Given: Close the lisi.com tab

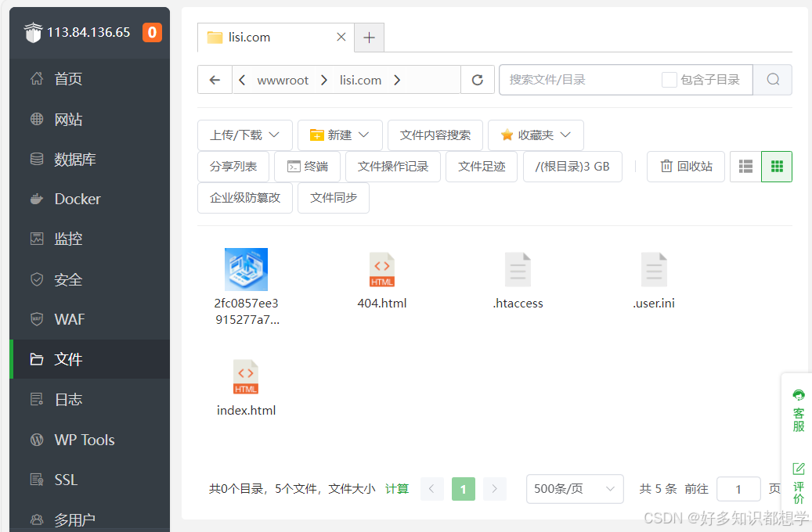Looking at the screenshot, I should 341,38.
